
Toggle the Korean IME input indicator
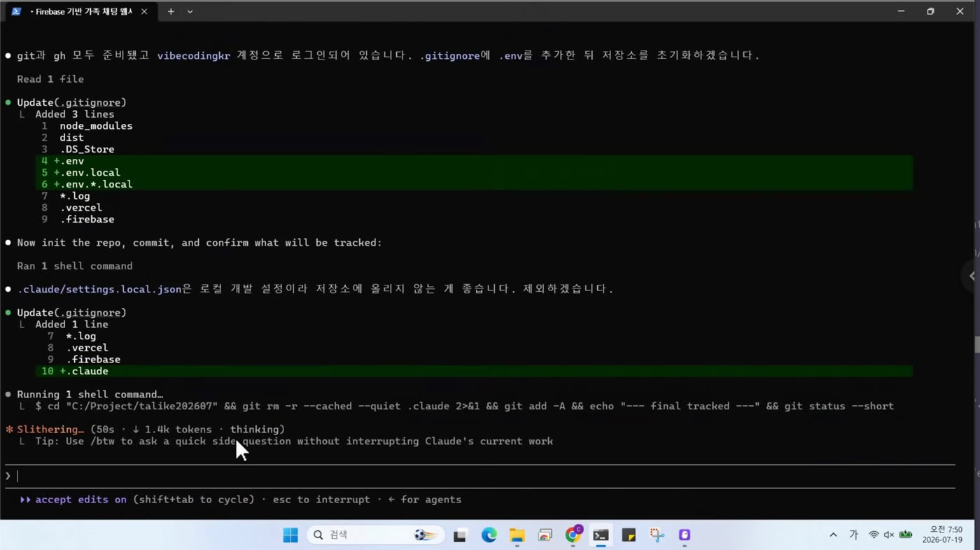coord(853,535)
